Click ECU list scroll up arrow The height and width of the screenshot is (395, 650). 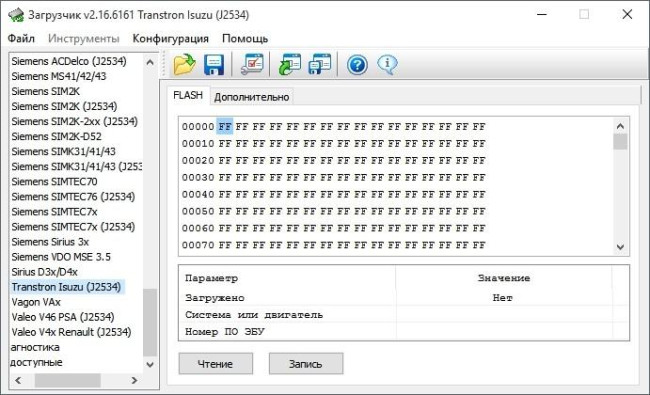click(x=150, y=62)
